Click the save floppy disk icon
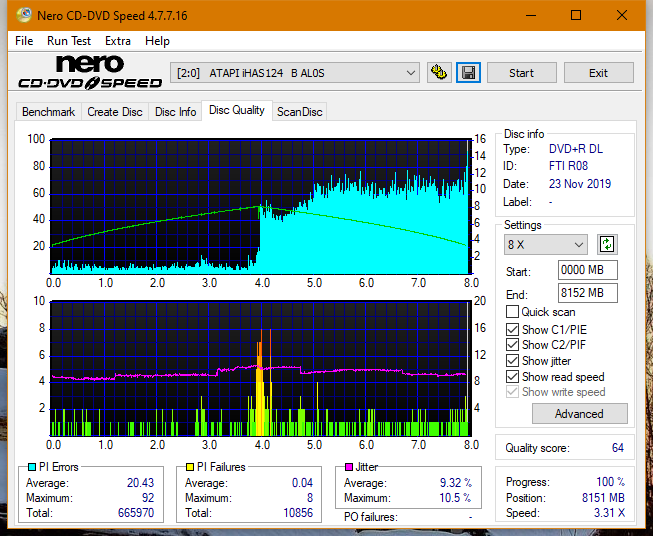 coord(468,73)
